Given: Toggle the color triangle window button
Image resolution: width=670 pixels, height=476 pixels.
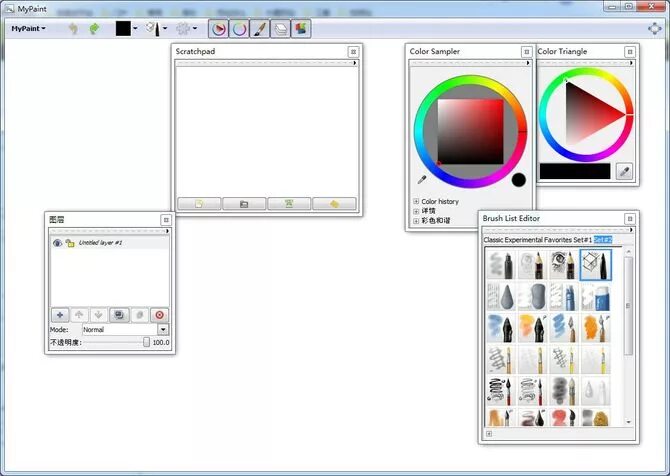Looking at the screenshot, I should (x=218, y=29).
